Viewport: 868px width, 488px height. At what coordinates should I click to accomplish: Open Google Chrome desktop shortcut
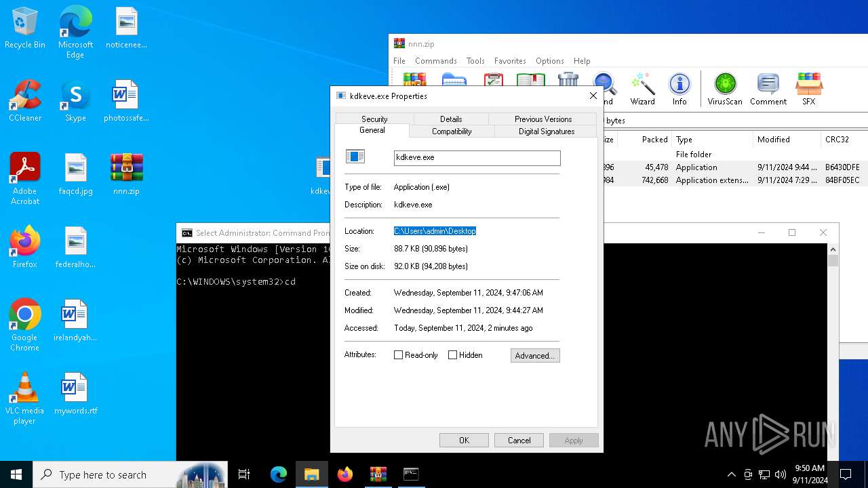pos(25,325)
